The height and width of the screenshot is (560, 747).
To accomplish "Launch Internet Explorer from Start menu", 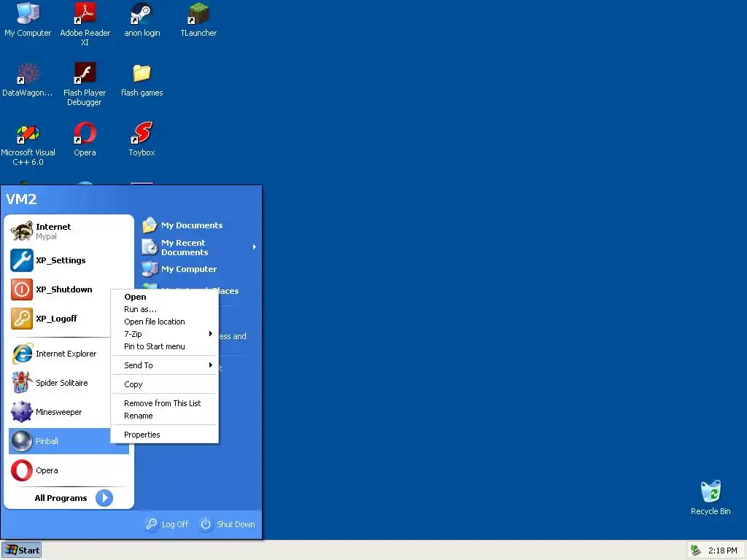I will (60, 354).
